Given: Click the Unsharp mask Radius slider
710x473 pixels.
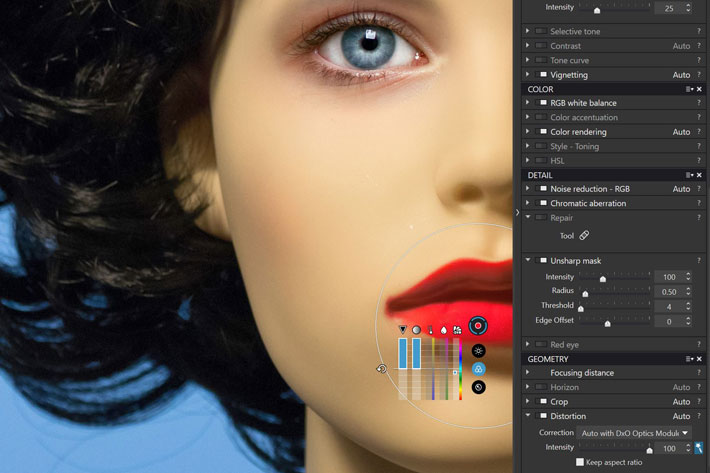Looking at the screenshot, I should [x=614, y=291].
